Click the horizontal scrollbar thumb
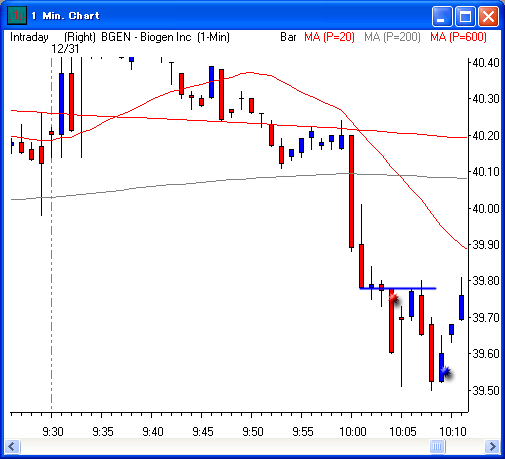 pos(437,446)
